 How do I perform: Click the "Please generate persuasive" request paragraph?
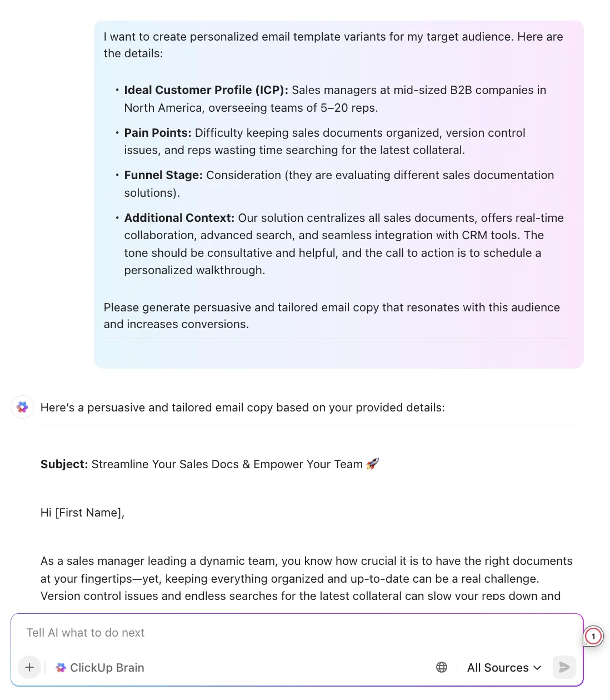pyautogui.click(x=332, y=315)
